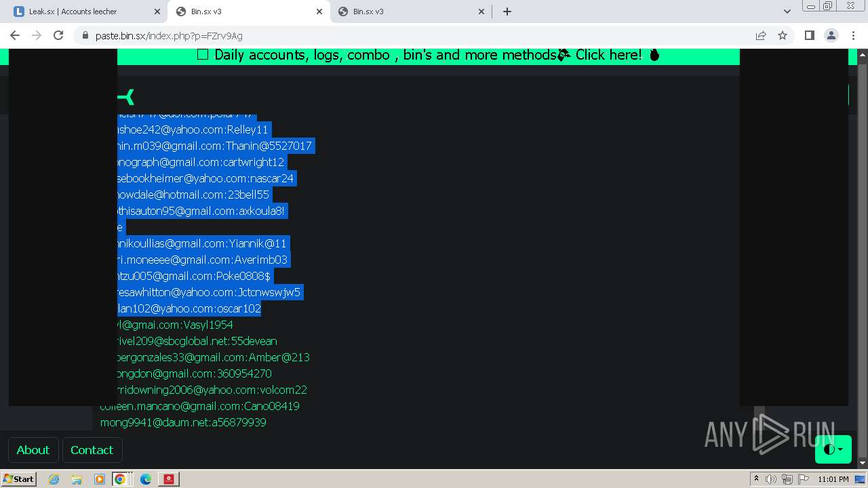Open the Windows Start menu
This screenshot has width=868, height=488.
(19, 479)
